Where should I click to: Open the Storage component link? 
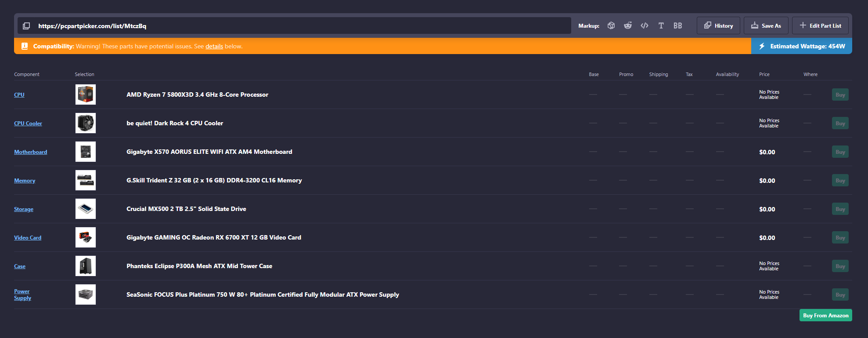pos(24,209)
